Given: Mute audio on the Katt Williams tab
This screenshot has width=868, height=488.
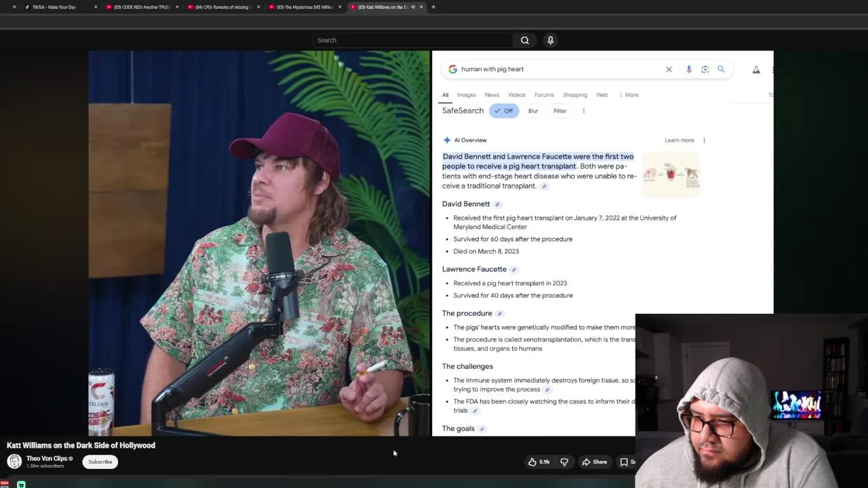Looking at the screenshot, I should pos(413,7).
